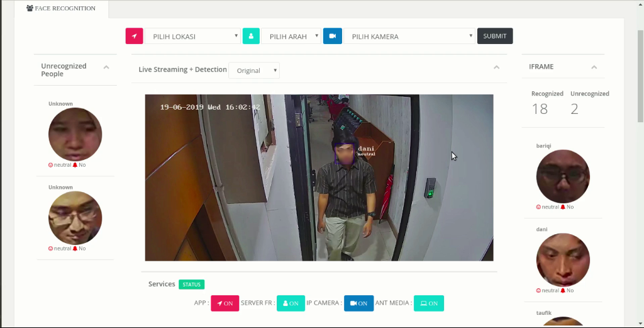Click the bariqi recognized face thumbnail
Viewport: 644px width, 328px height.
click(x=563, y=176)
